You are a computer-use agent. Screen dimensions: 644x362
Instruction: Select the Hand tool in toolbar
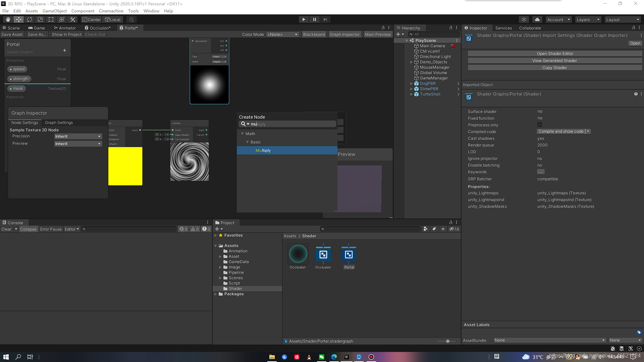[8, 19]
